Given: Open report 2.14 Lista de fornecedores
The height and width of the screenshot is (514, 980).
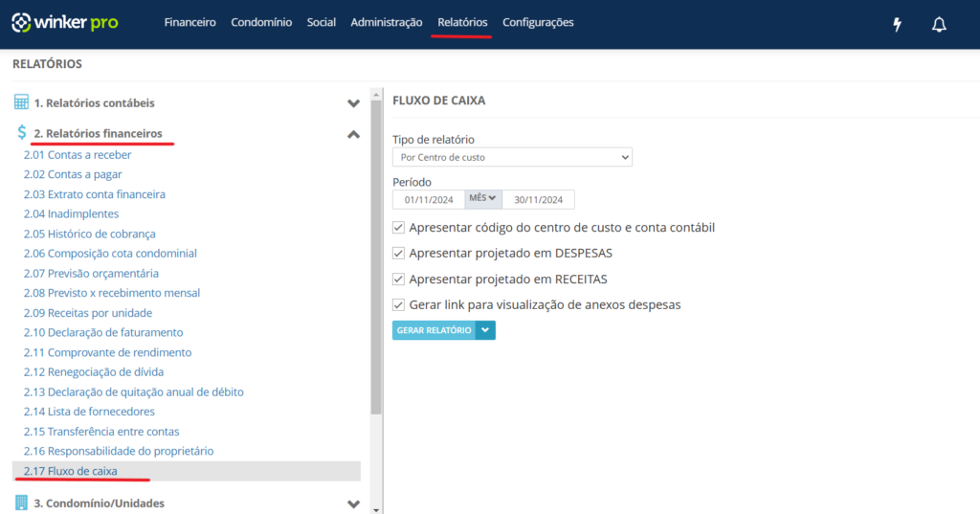Looking at the screenshot, I should click(89, 412).
